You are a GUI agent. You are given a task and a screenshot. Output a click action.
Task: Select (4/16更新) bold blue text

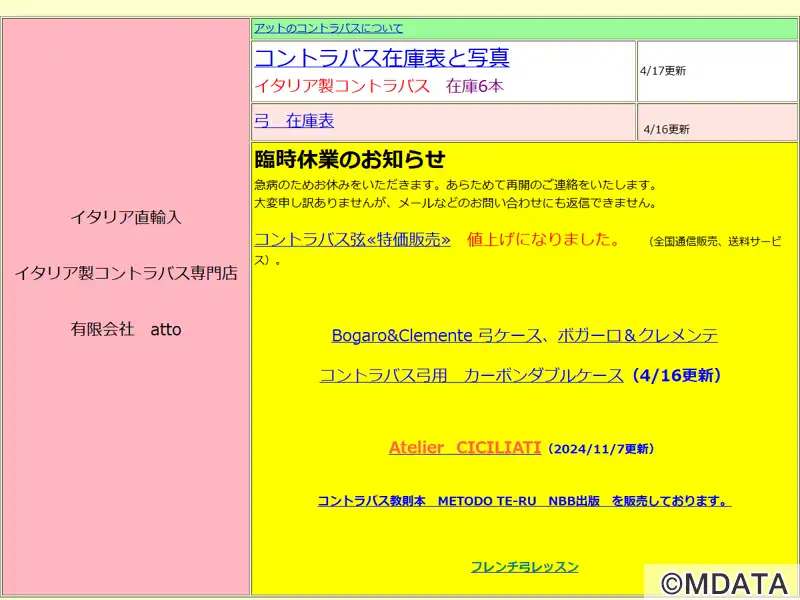pyautogui.click(x=677, y=376)
